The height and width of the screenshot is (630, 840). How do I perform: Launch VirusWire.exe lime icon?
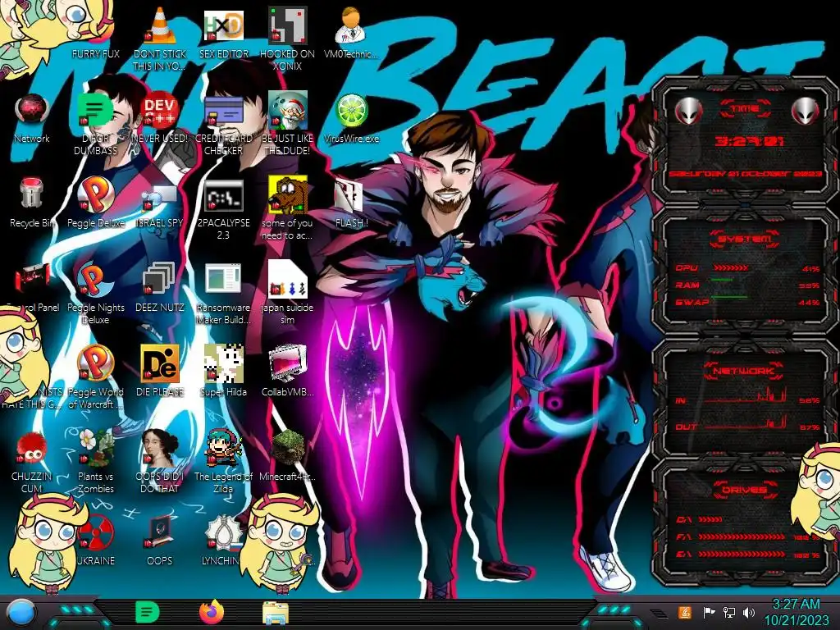click(351, 111)
